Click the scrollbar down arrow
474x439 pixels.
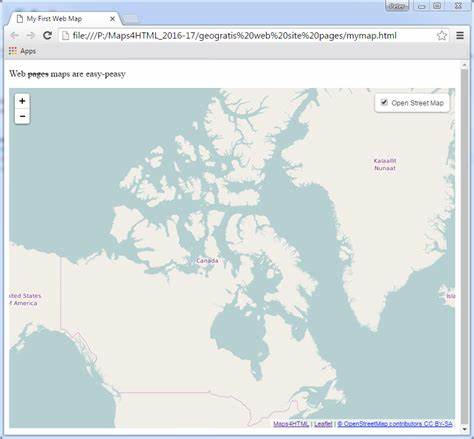[x=464, y=429]
